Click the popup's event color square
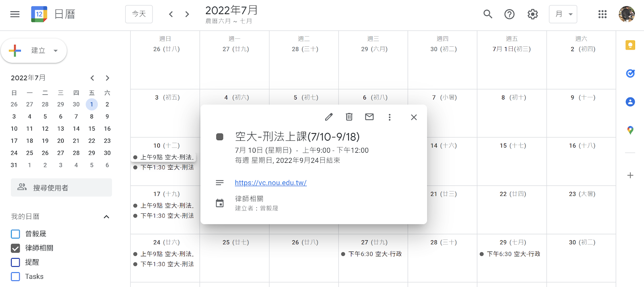Viewport: 644px width, 287px height. coord(220,137)
